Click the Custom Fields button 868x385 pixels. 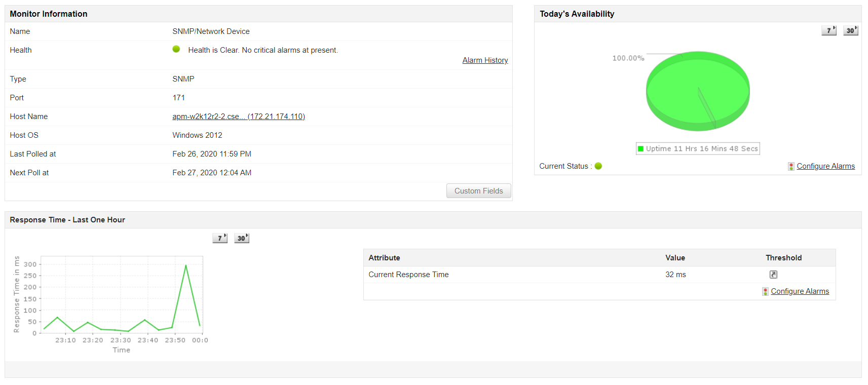(478, 191)
